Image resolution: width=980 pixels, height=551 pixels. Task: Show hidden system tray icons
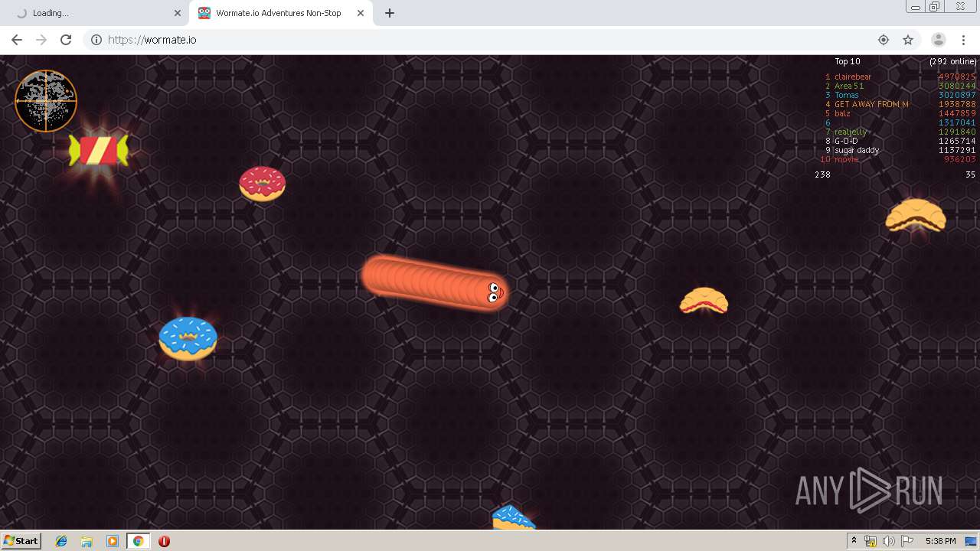854,541
